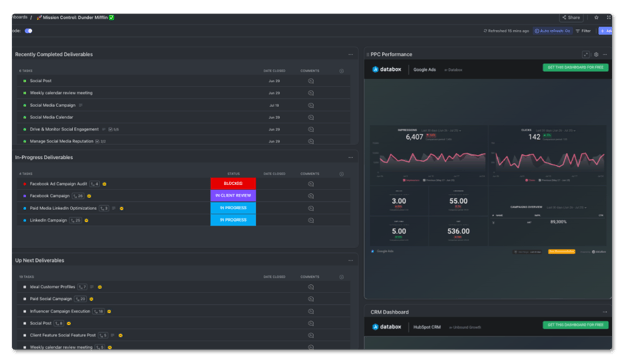Toggle Auto refresh: On
The image size is (624, 364).
coord(552,31)
